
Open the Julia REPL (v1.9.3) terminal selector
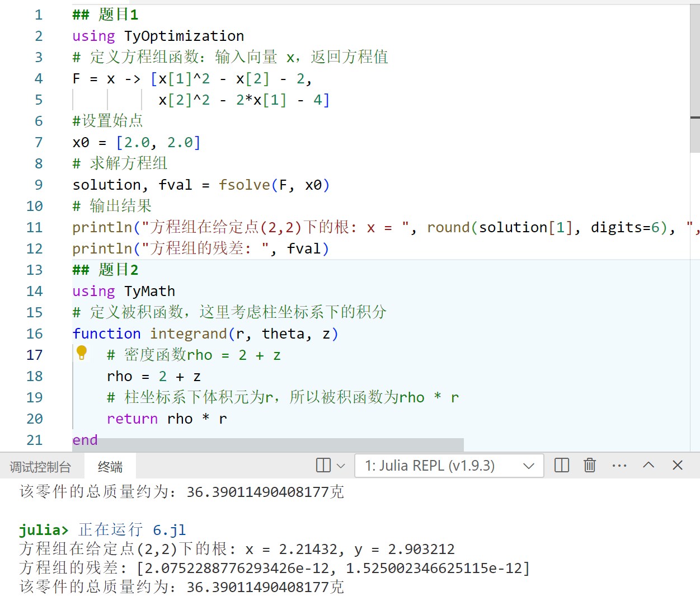(449, 466)
